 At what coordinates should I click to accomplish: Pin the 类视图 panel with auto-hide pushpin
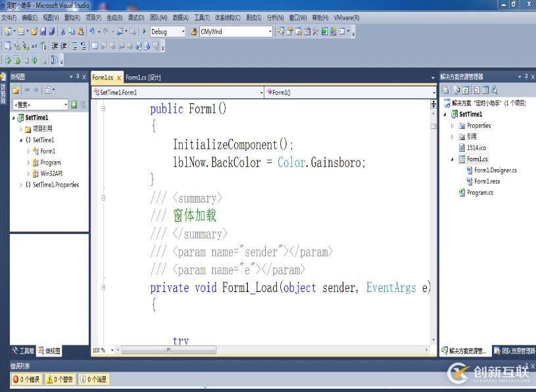78,76
